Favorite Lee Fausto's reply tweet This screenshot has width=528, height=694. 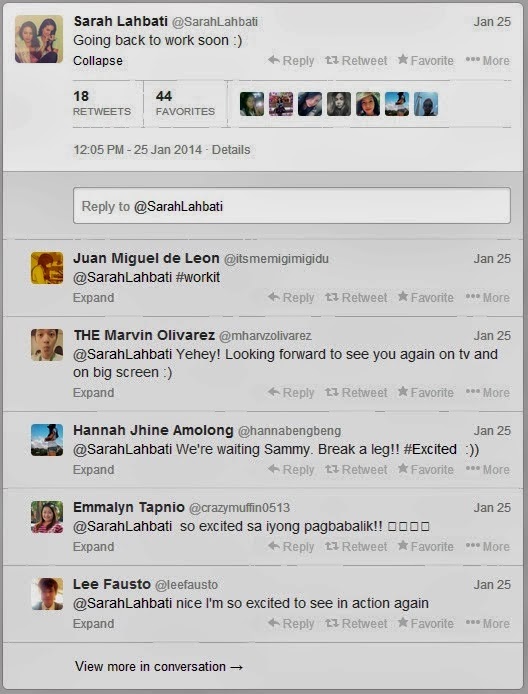pos(426,623)
